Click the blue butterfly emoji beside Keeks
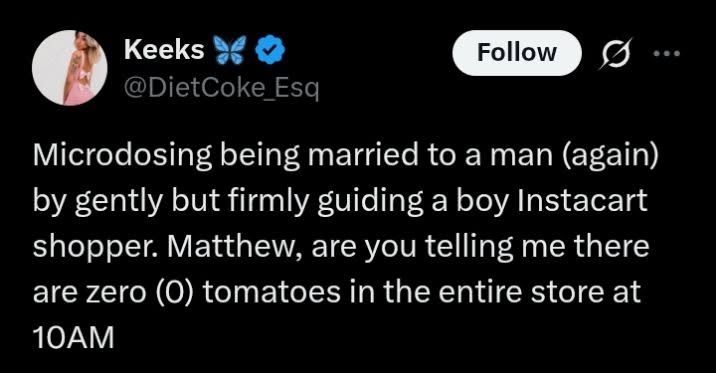Image resolution: width=716 pixels, height=373 pixels. 230,49
